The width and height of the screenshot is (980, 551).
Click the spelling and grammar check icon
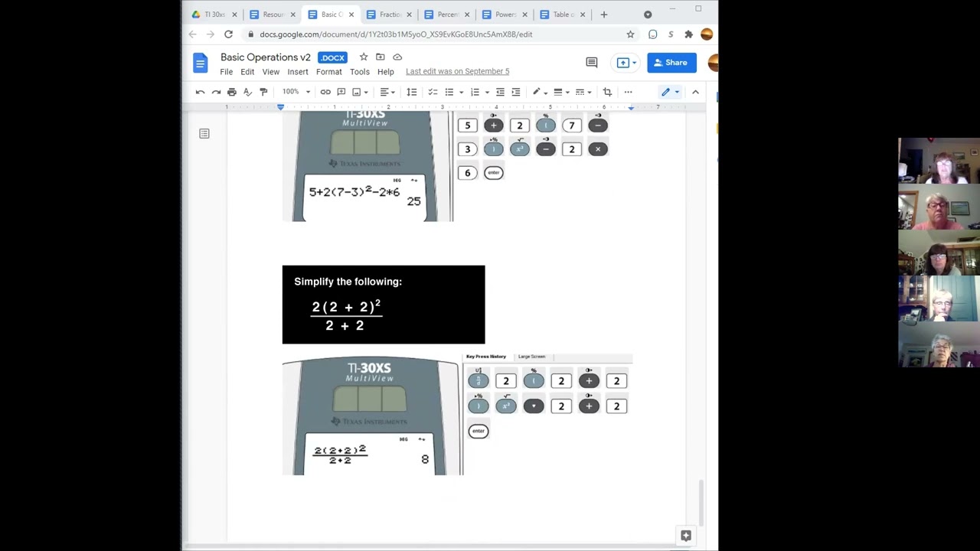pos(247,92)
